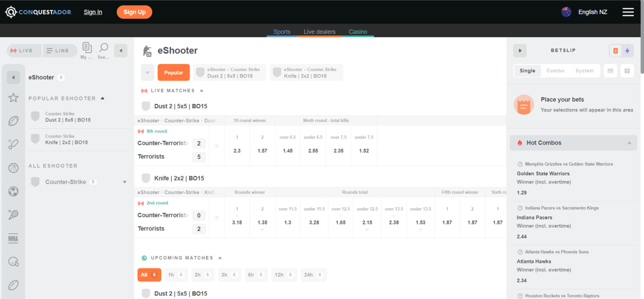This screenshot has height=299, width=644.
Task: Open the MMA sport category
Action: [13, 239]
